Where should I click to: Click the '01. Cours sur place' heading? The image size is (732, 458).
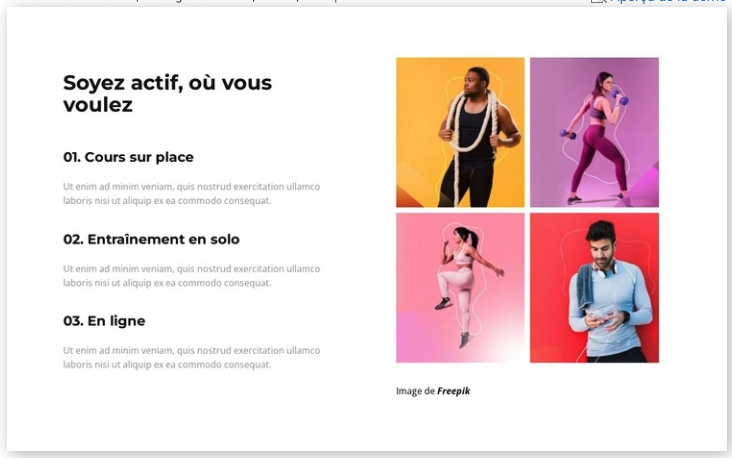tap(128, 157)
